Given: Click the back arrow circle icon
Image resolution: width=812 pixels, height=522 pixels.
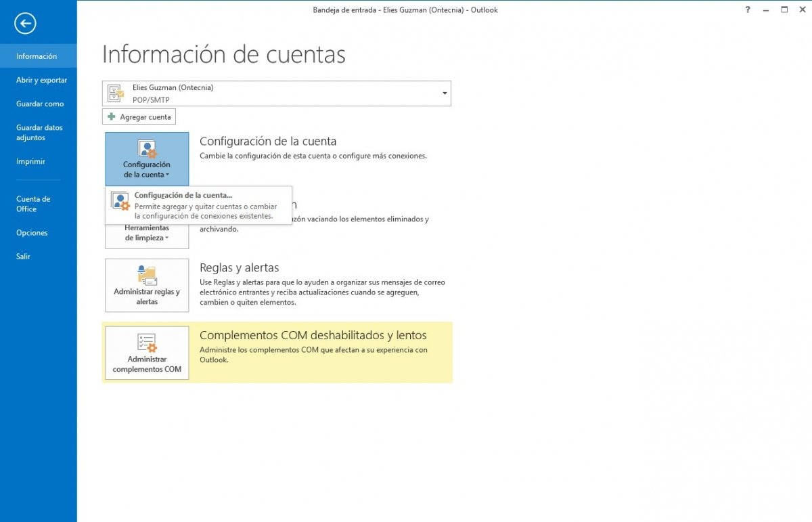Looking at the screenshot, I should tap(25, 24).
